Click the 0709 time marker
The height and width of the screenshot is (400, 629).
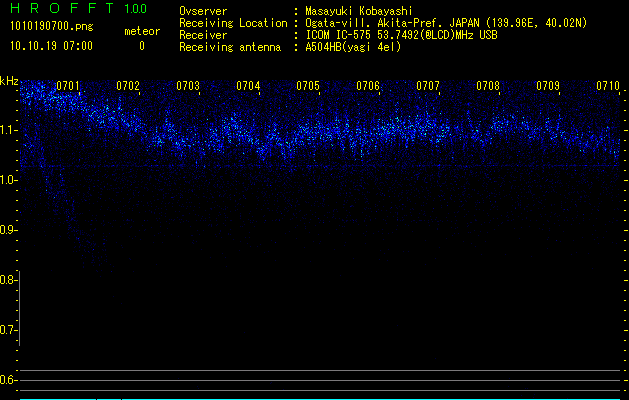(x=548, y=86)
